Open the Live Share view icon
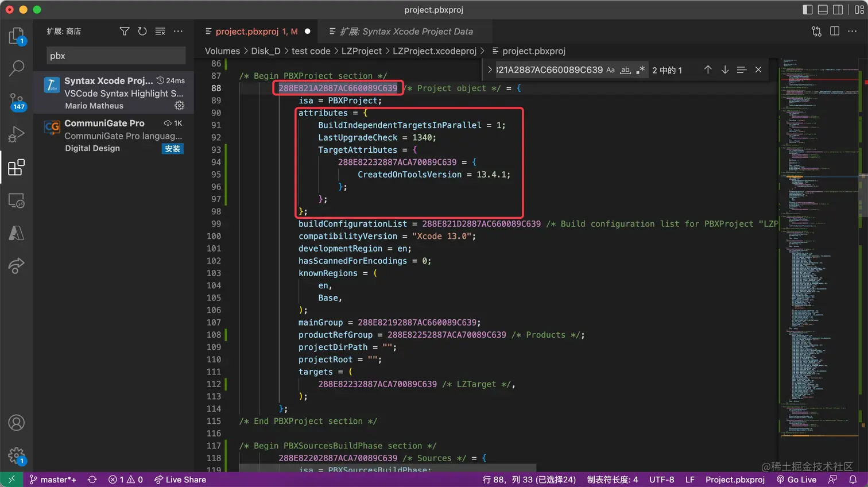This screenshot has height=487, width=868. pyautogui.click(x=17, y=266)
